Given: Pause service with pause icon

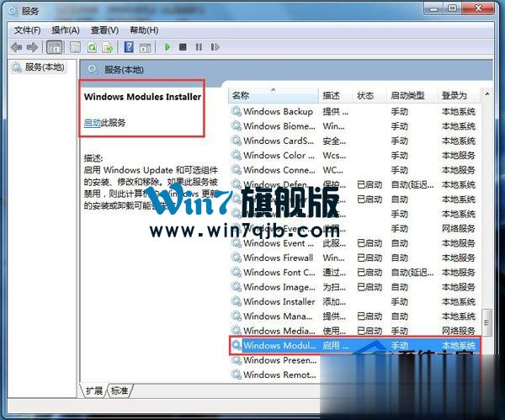Looking at the screenshot, I should tap(199, 47).
